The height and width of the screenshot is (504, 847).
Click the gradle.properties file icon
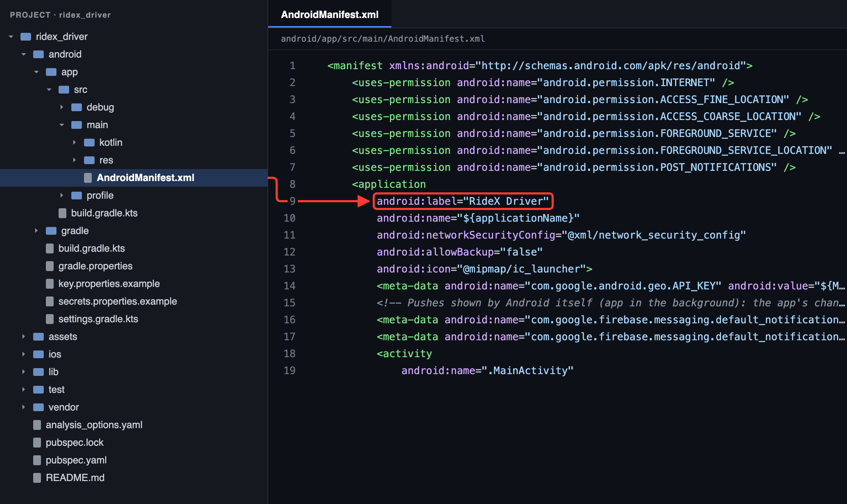50,266
